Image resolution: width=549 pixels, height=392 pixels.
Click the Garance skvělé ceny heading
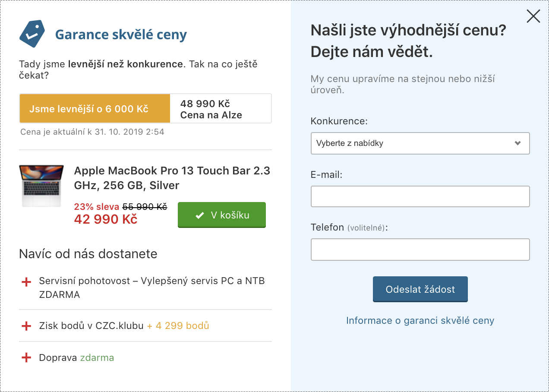[121, 35]
